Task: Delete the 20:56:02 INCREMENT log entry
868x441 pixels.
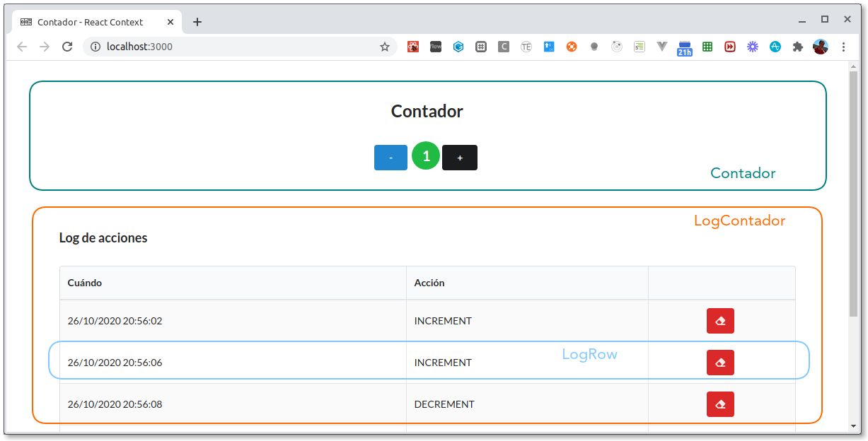Action: 720,321
